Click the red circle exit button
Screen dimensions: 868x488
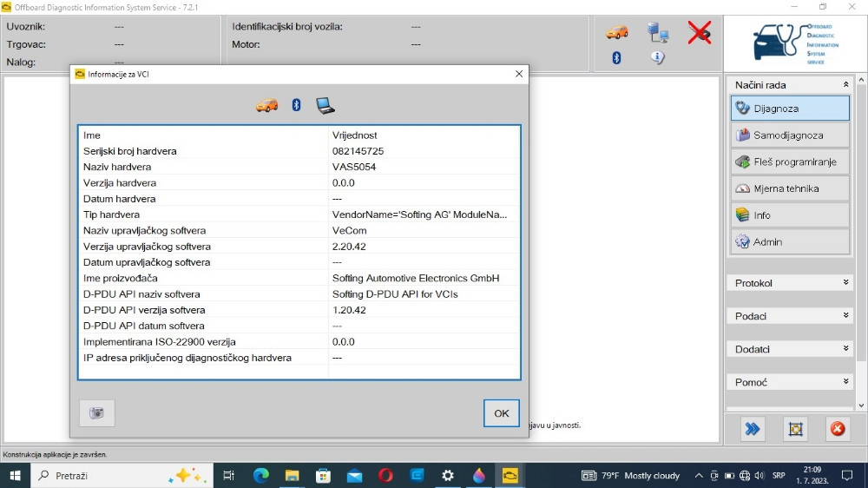[x=838, y=429]
